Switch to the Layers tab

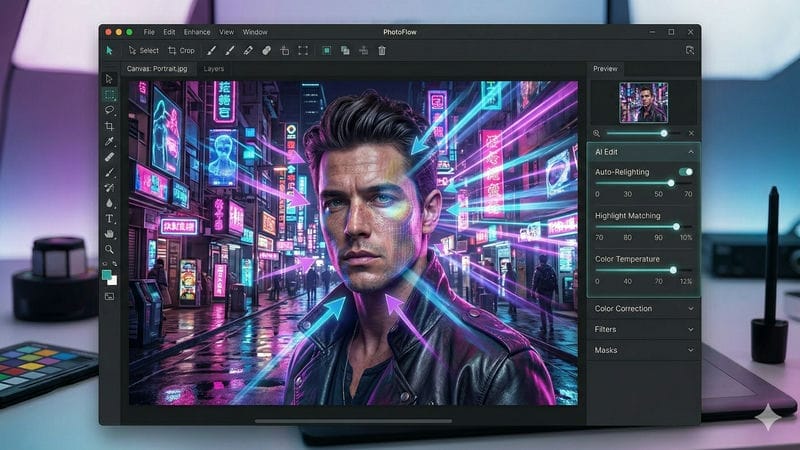click(x=214, y=69)
